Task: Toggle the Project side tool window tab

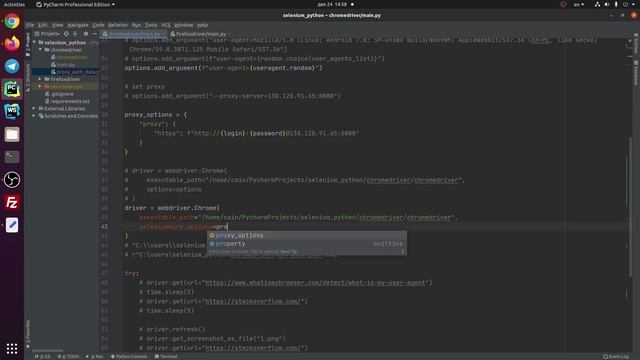Action: (28, 44)
